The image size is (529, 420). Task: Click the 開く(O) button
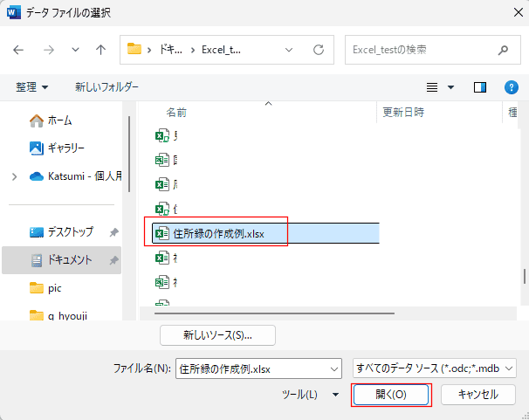pos(391,395)
